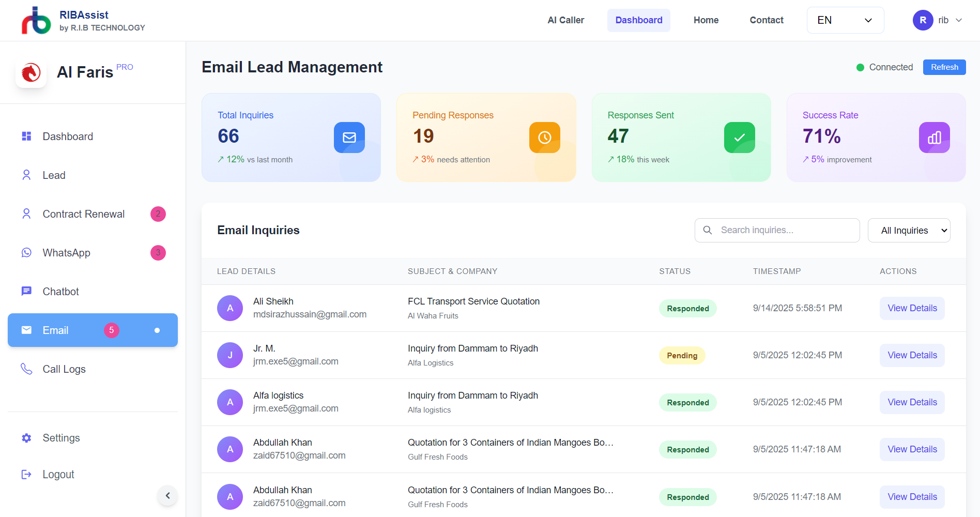Toggle the Email sidebar notification dot
Image resolution: width=980 pixels, height=517 pixels.
[x=157, y=330]
